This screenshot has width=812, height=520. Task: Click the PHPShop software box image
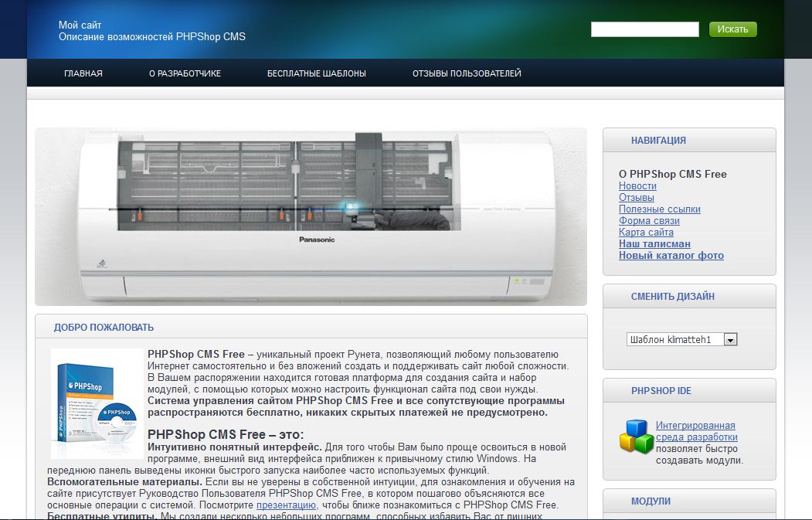pyautogui.click(x=97, y=403)
